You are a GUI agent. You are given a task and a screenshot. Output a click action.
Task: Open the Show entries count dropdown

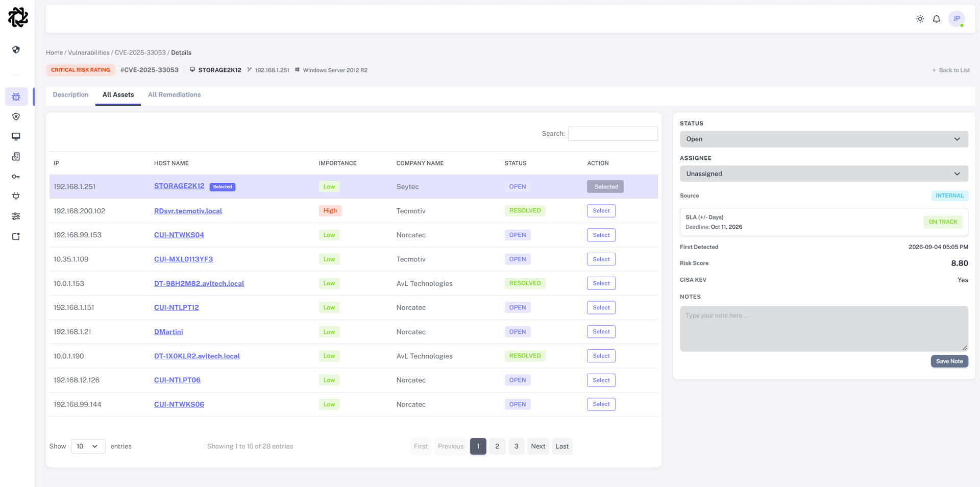pos(88,446)
